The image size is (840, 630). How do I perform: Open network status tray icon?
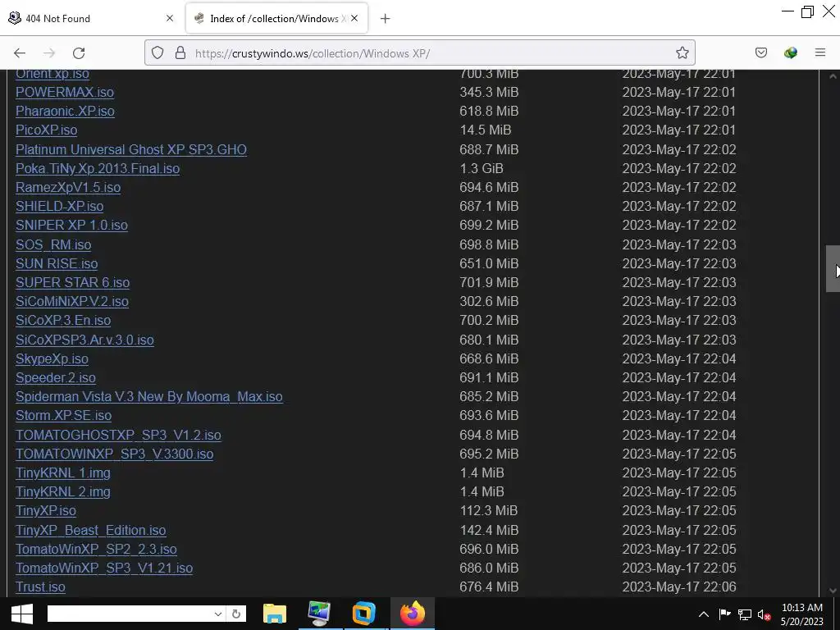(x=745, y=614)
